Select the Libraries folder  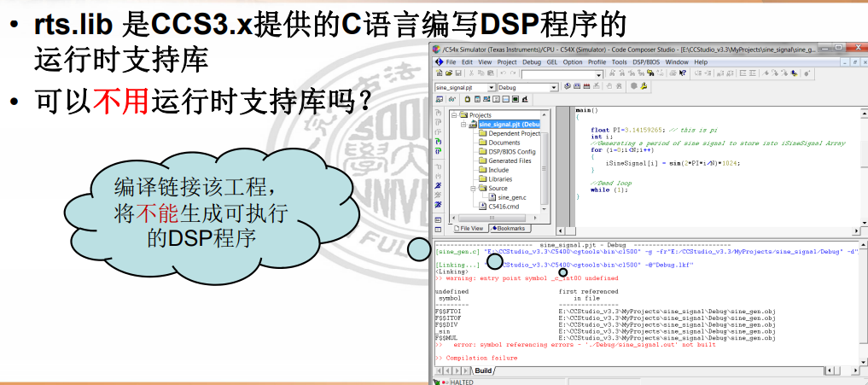(494, 179)
